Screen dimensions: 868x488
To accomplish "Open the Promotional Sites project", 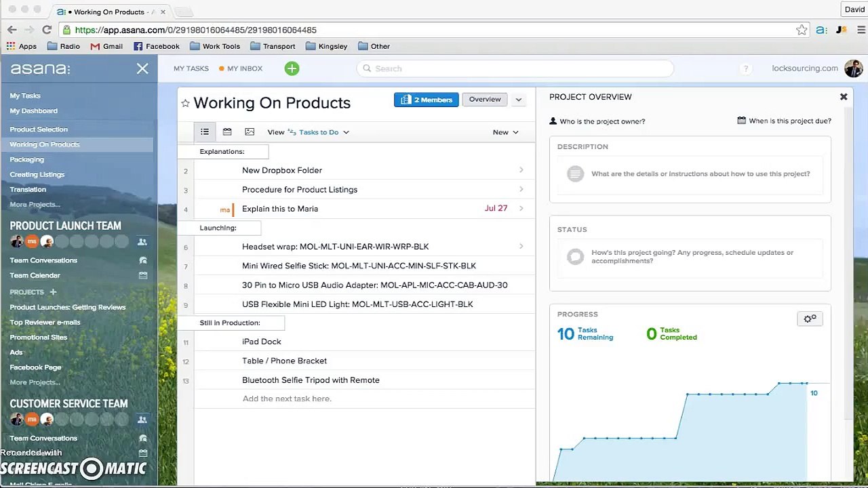I will [38, 337].
